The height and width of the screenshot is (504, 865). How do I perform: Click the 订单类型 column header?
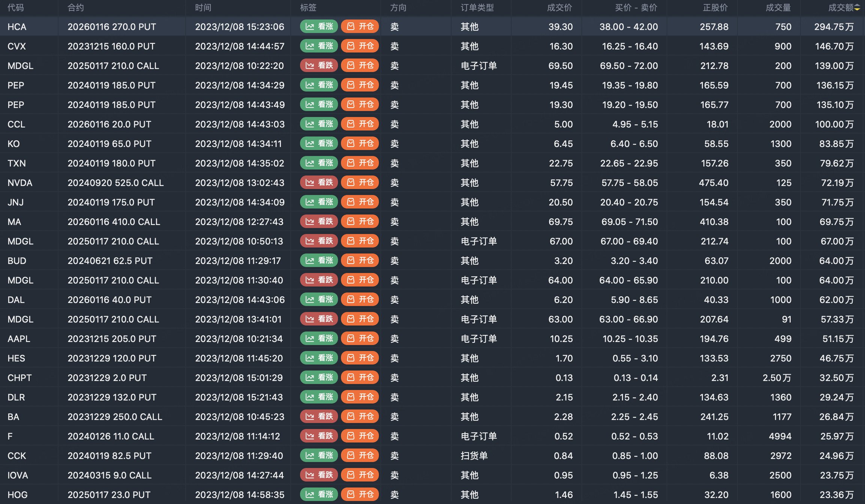click(x=477, y=8)
